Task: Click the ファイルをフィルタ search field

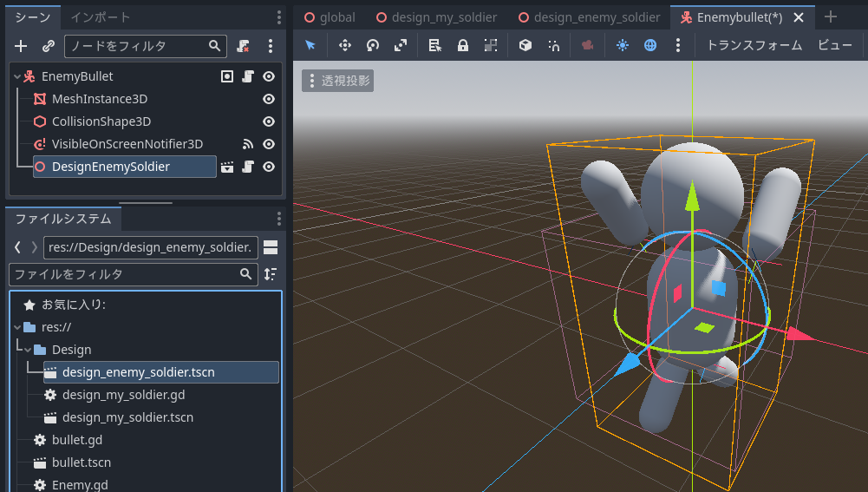Action: click(x=126, y=274)
